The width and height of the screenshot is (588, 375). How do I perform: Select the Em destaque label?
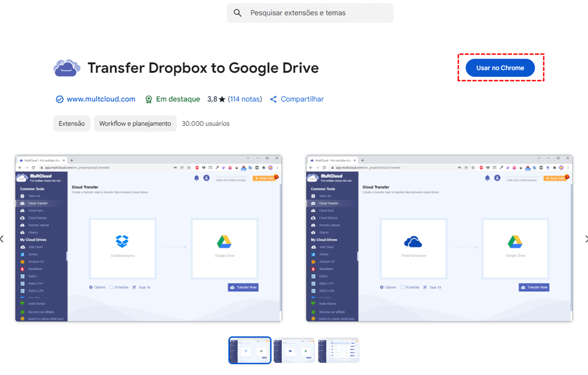[178, 99]
